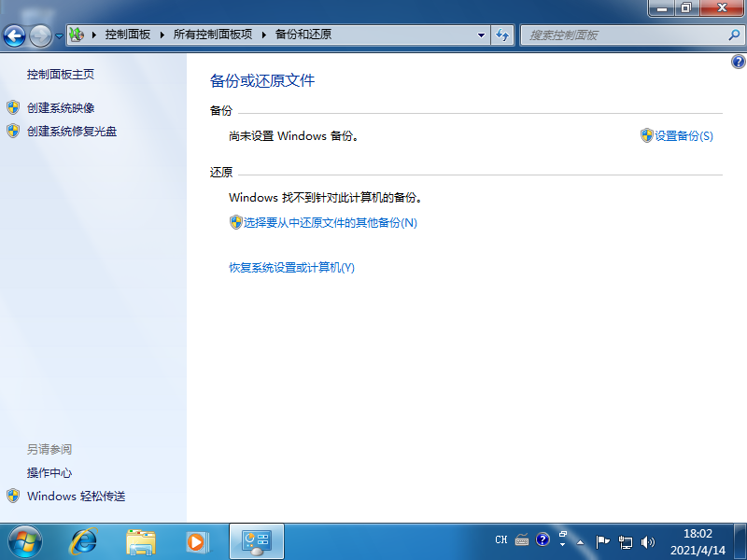Expand the arrow after 控制面板 breadcrumb

click(x=162, y=35)
